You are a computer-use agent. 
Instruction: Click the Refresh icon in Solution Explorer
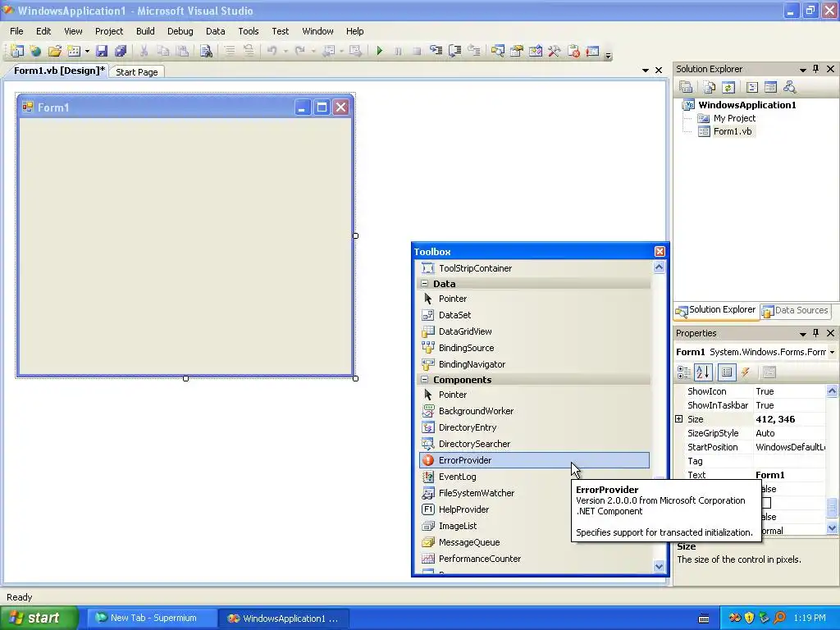pyautogui.click(x=728, y=87)
